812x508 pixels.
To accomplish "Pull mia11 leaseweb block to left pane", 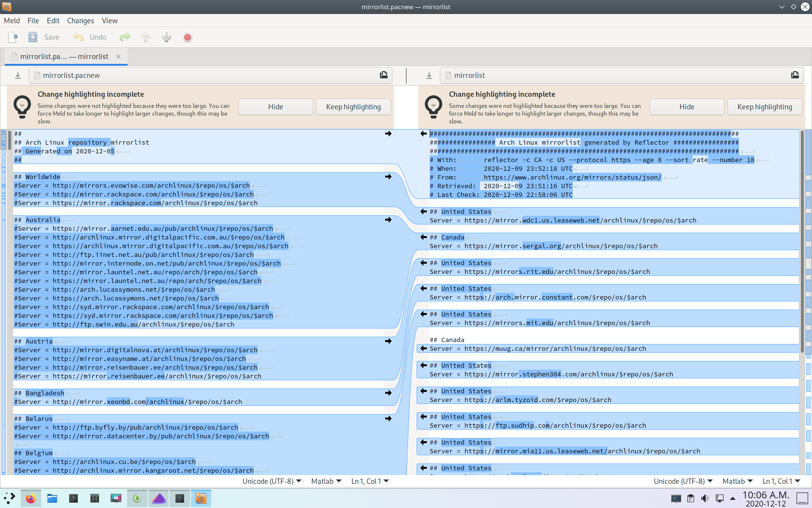I will click(x=423, y=442).
